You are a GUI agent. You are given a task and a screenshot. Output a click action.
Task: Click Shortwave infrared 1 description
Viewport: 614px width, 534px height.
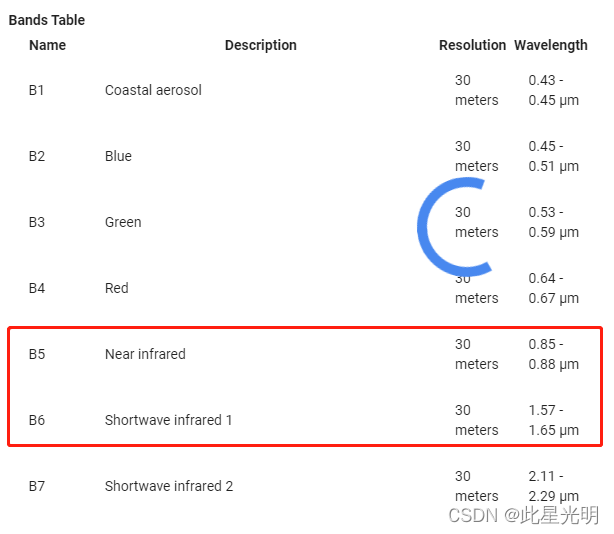click(168, 420)
